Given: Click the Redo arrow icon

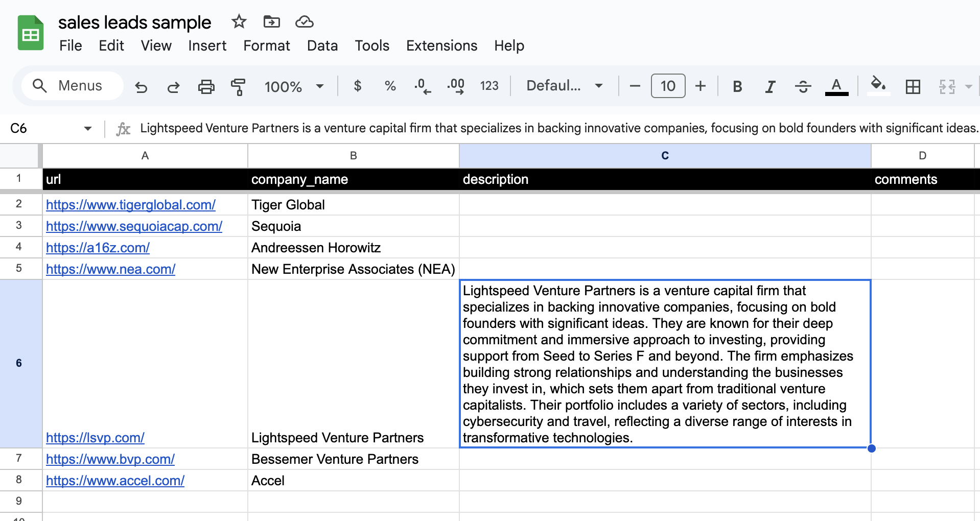Looking at the screenshot, I should pyautogui.click(x=173, y=87).
